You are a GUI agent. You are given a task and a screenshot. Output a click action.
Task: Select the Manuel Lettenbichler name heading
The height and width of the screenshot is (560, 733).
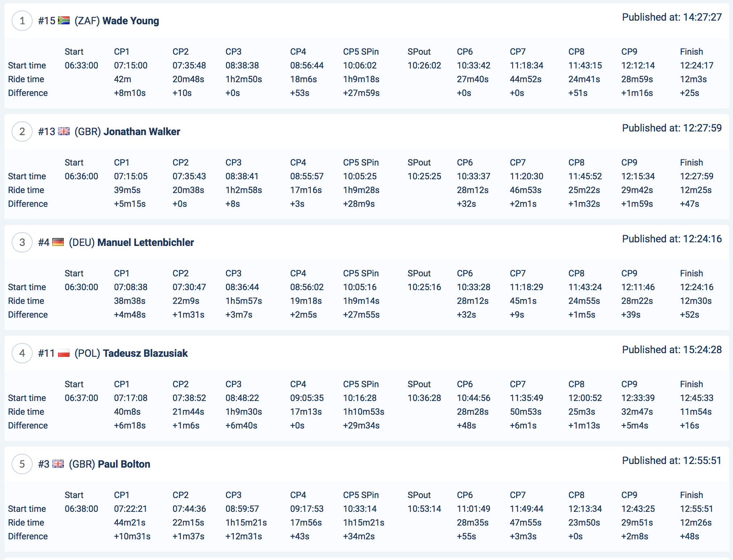point(145,242)
